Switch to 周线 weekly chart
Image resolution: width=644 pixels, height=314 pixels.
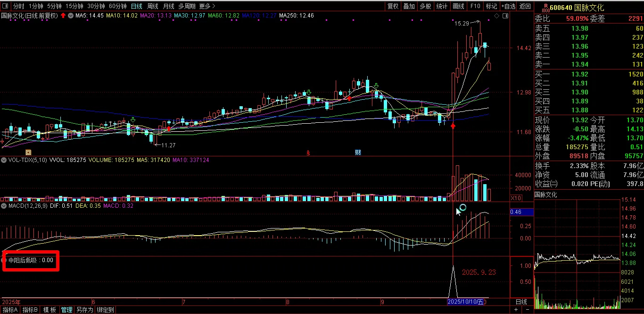pos(153,6)
